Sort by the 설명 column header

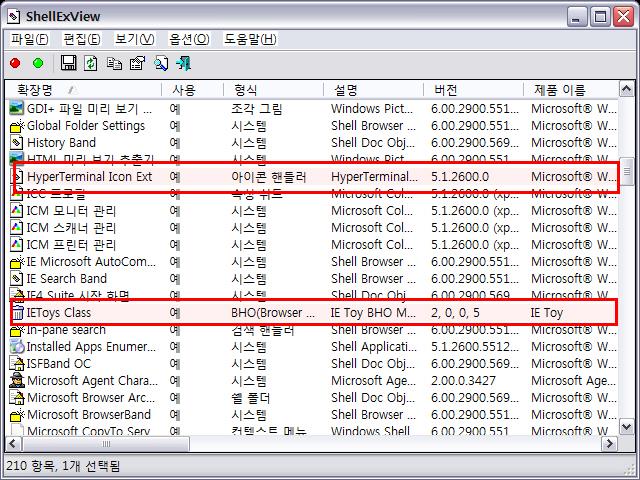tap(373, 90)
